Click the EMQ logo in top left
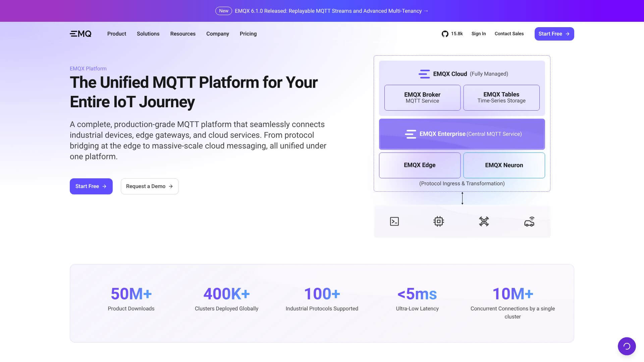 point(80,34)
